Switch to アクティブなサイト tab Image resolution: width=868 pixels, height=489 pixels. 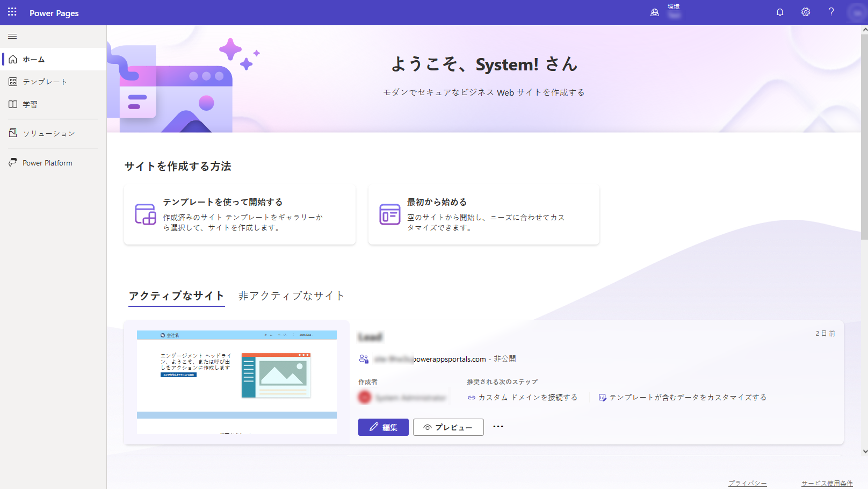click(176, 296)
